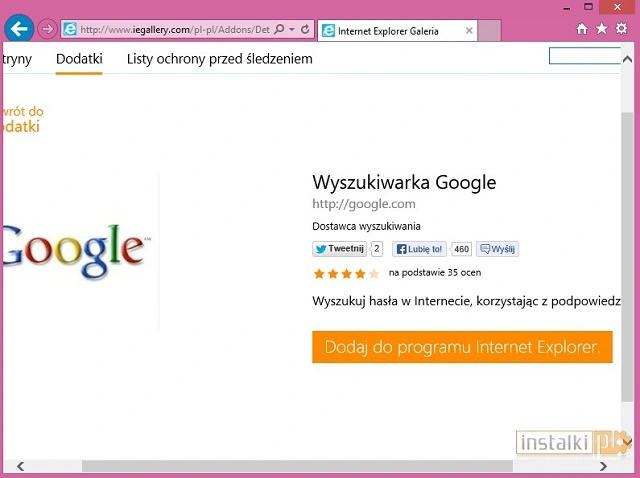Refresh the page with the reload icon

[305, 29]
